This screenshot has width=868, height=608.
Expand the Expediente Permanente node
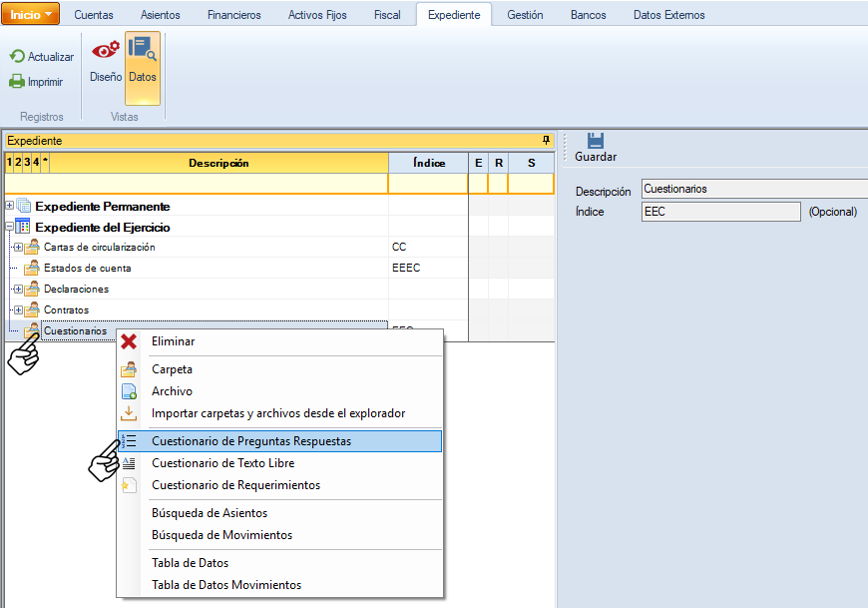click(10, 206)
